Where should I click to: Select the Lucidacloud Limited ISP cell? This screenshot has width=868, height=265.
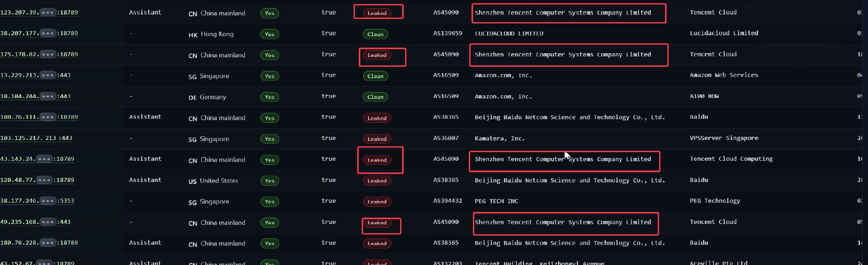click(x=724, y=33)
